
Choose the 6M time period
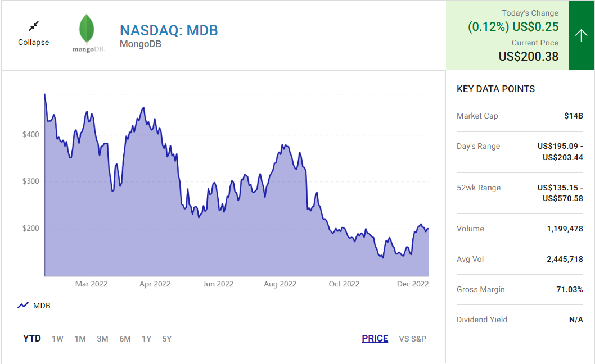coord(125,339)
